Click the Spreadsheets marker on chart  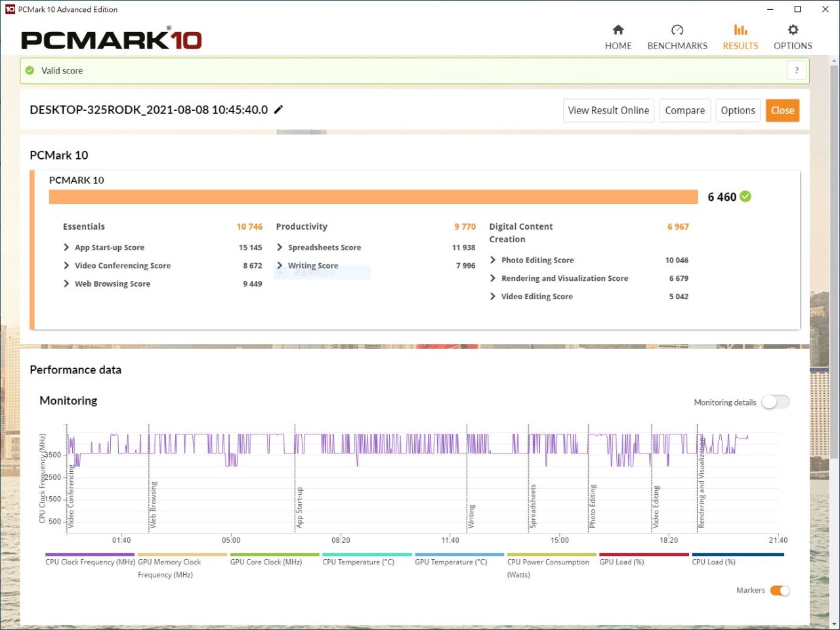(x=533, y=506)
